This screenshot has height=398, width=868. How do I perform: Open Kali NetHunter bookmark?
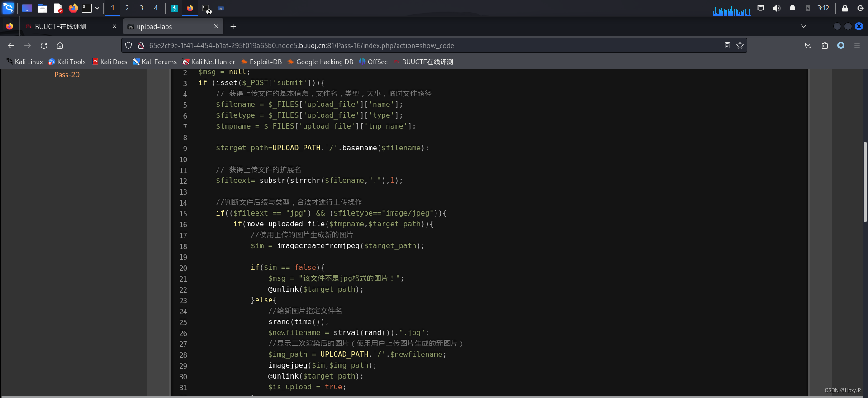tap(209, 62)
